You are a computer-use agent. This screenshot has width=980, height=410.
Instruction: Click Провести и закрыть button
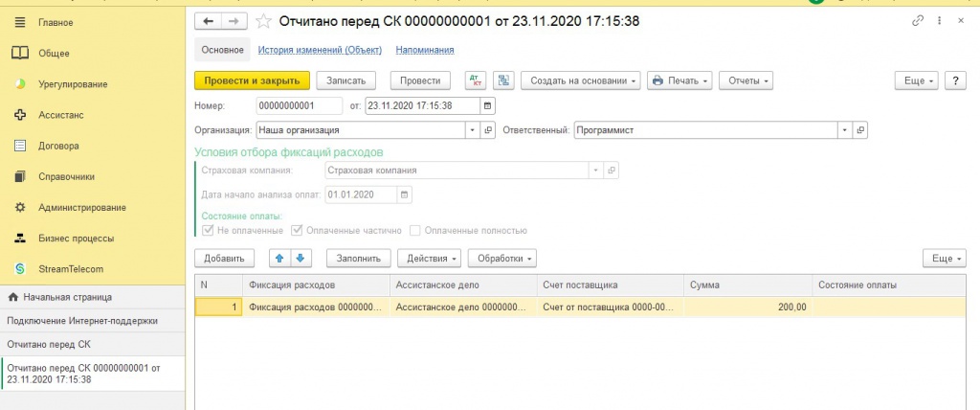tap(252, 80)
